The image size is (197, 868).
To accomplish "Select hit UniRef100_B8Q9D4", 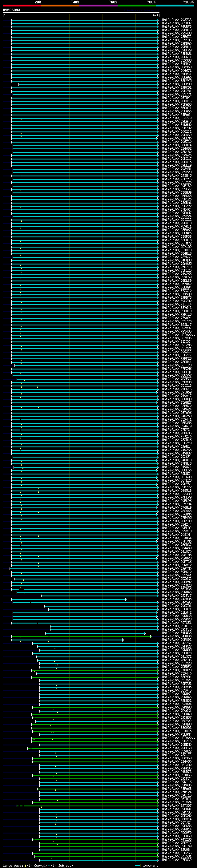I will pos(176,677).
